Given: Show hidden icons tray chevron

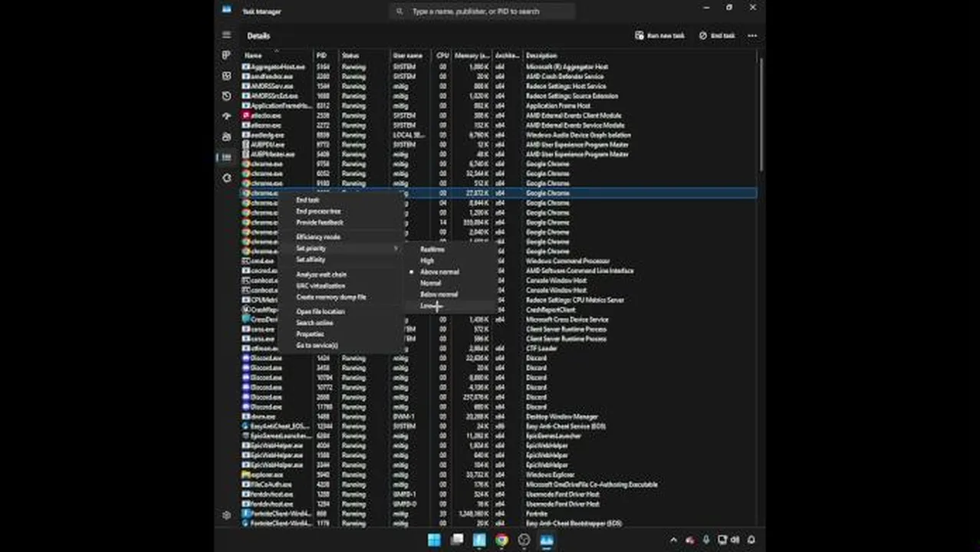Looking at the screenshot, I should (x=673, y=540).
